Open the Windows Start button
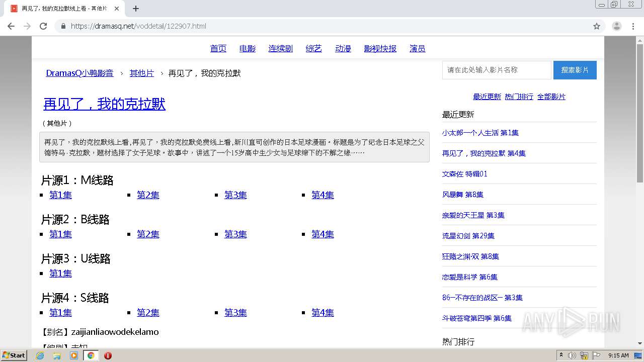644x362 pixels. [x=14, y=355]
